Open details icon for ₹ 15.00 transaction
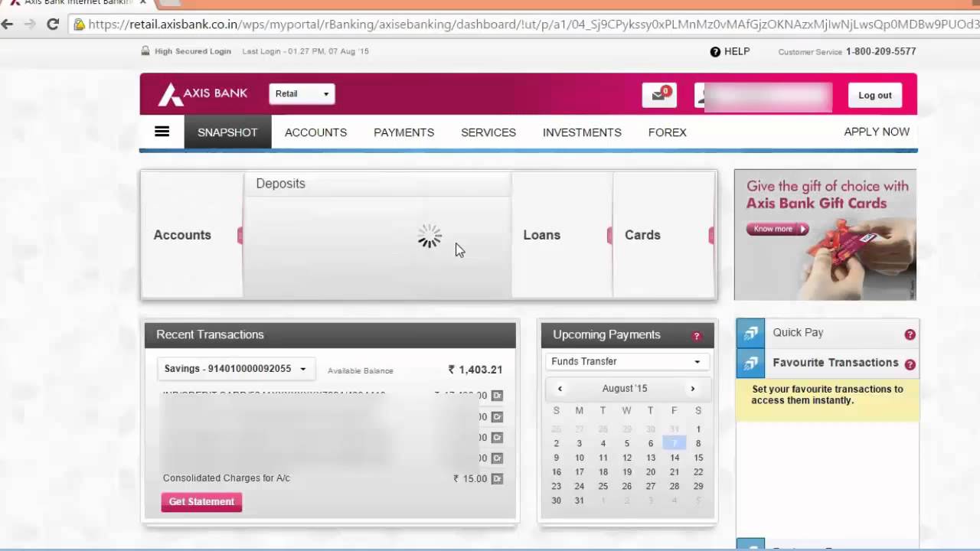Viewport: 980px width, 551px height. click(497, 479)
